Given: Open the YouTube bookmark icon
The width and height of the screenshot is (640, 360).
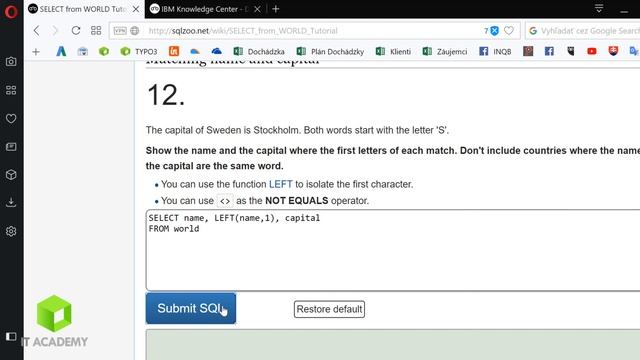Looking at the screenshot, I should click(x=592, y=51).
